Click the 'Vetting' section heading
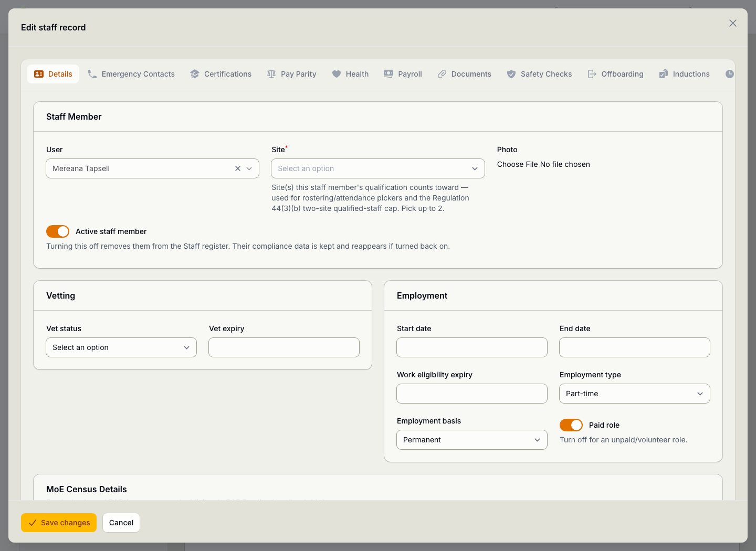 [x=61, y=295]
